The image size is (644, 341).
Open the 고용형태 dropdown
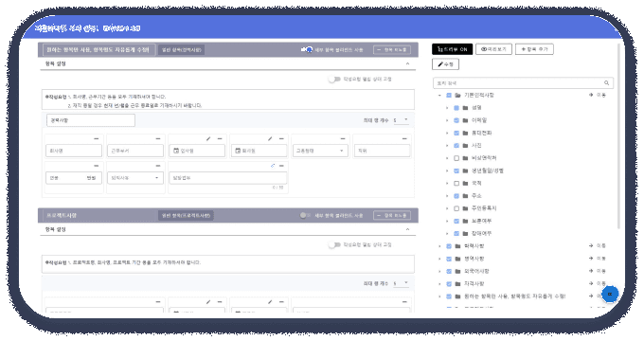pos(320,151)
